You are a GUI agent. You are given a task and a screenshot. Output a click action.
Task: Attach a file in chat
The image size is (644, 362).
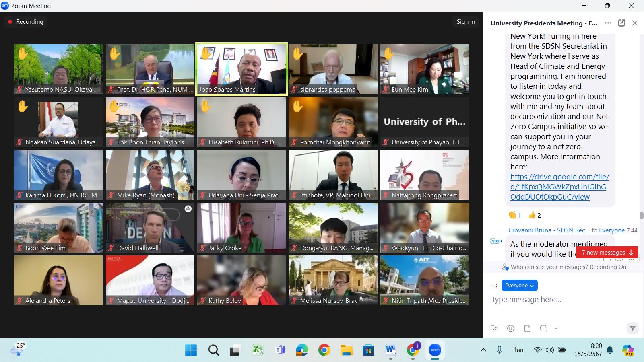(527, 329)
